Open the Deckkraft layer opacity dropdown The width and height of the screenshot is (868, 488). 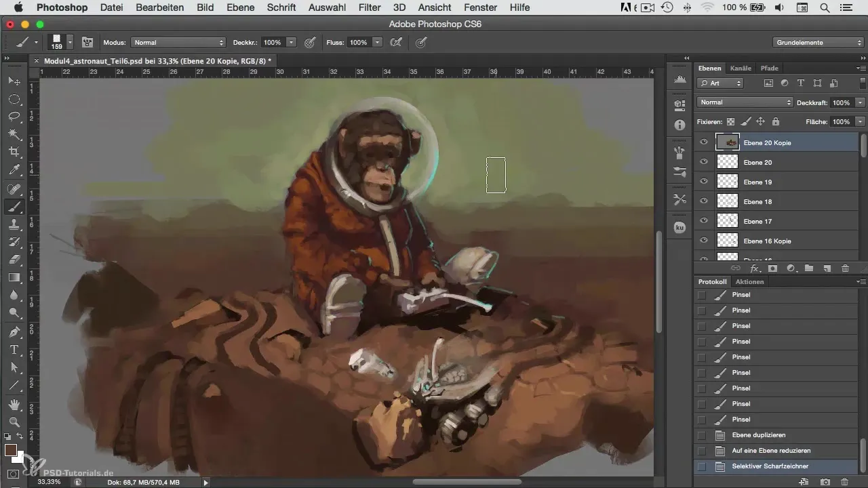(860, 102)
